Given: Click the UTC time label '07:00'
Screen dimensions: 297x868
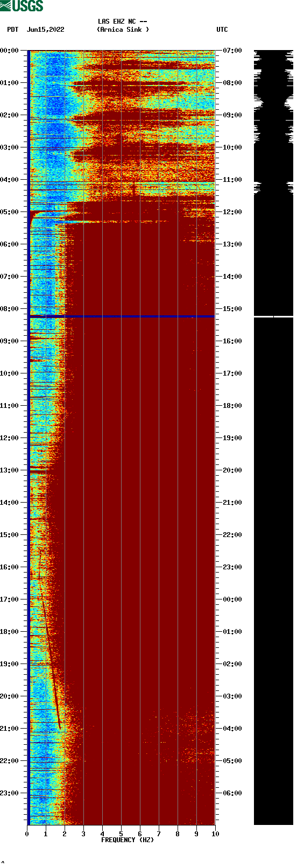Looking at the screenshot, I should 232,51.
